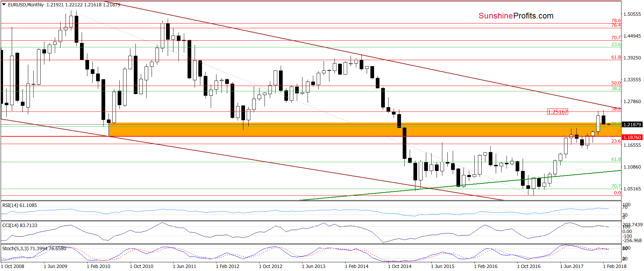644x271 pixels.
Task: Click the 1.10860 price axis value
Action: click(x=632, y=167)
